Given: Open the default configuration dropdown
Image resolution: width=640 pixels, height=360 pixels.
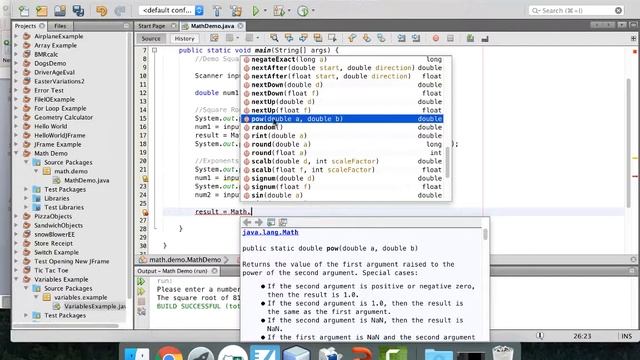Looking at the screenshot, I should coord(171,11).
